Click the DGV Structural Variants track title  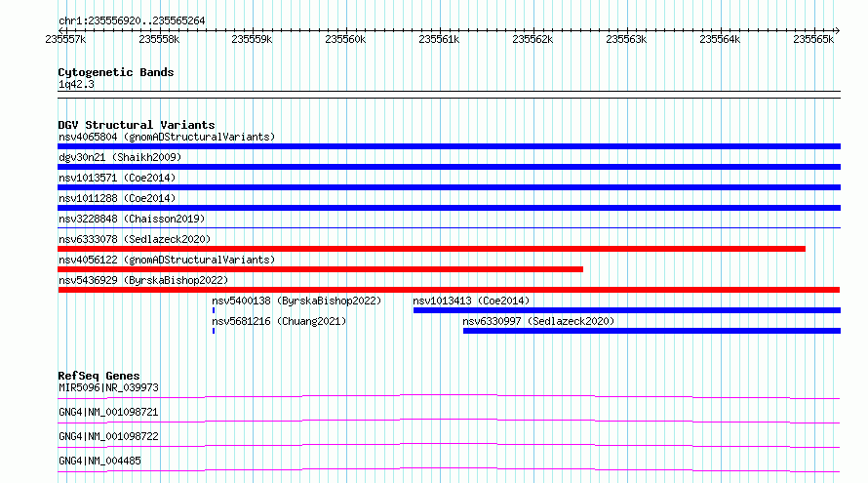pyautogui.click(x=137, y=125)
